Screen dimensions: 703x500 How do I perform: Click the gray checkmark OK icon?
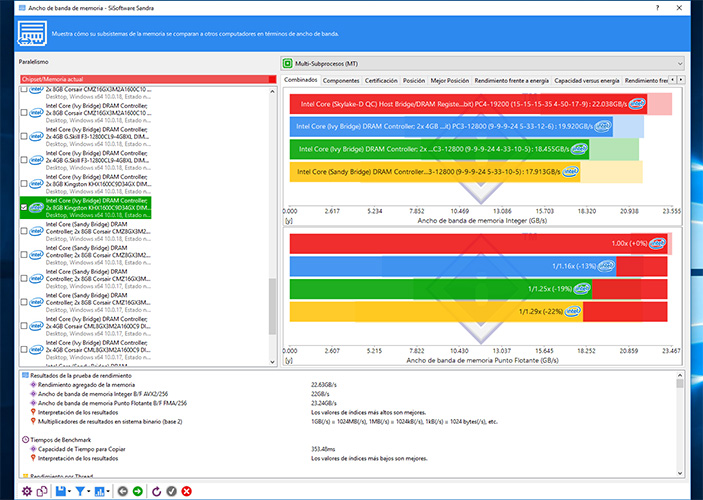[171, 491]
